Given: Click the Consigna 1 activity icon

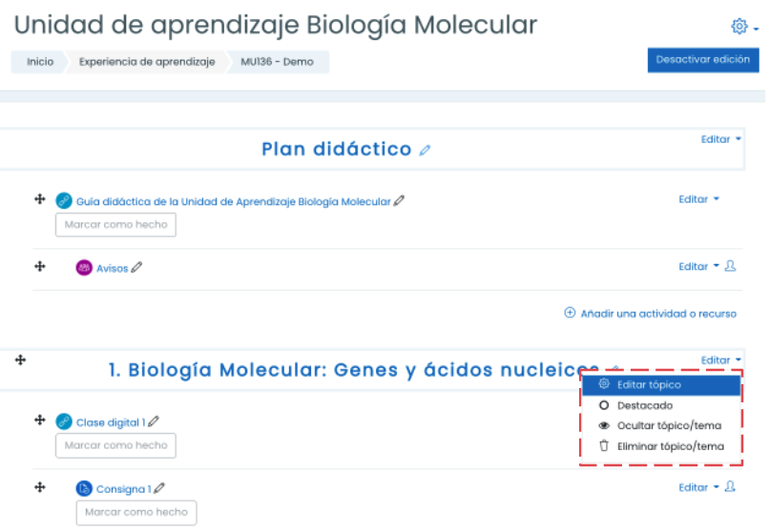Looking at the screenshot, I should point(84,488).
